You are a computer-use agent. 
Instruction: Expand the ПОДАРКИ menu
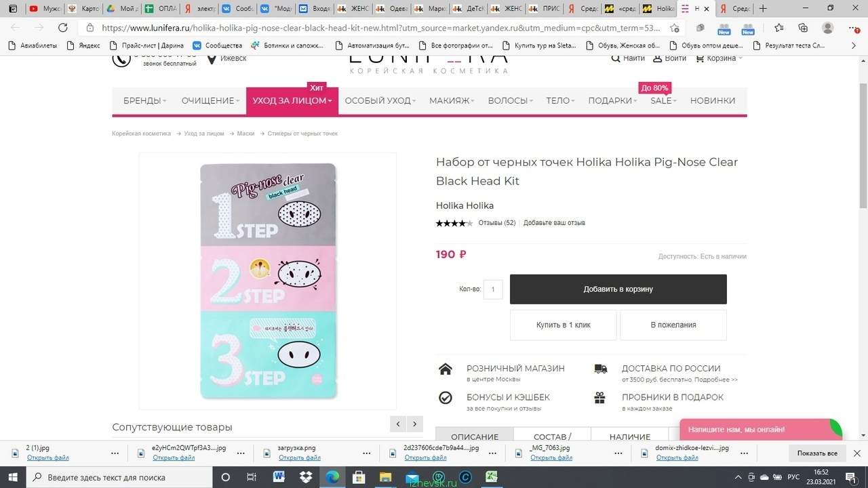point(612,100)
